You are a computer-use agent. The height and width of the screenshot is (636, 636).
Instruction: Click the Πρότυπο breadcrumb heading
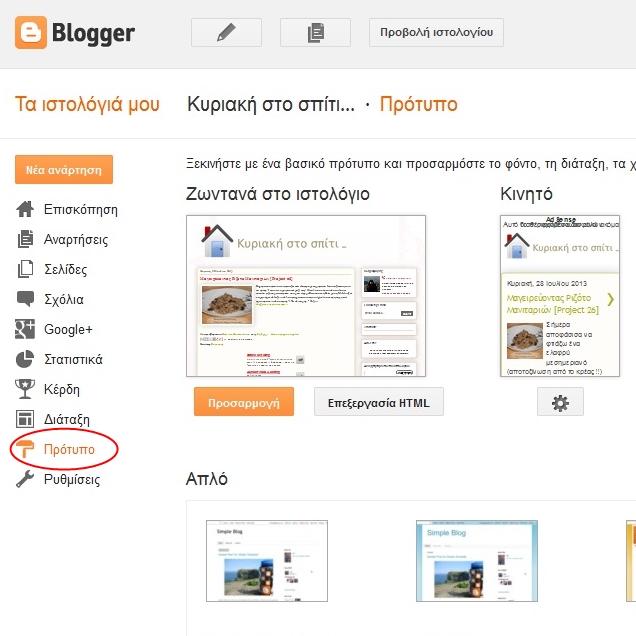tap(419, 104)
